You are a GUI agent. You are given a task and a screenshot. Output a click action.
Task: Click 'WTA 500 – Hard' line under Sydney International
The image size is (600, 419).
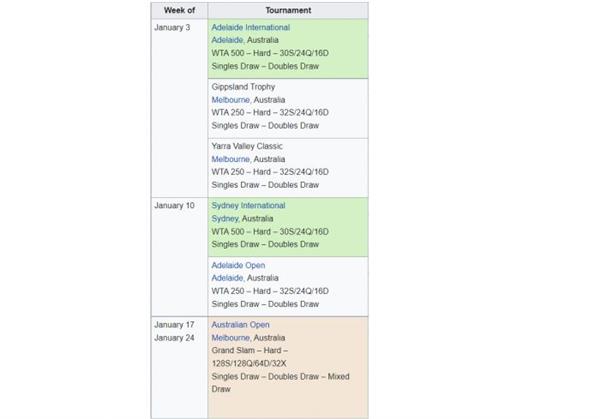coord(270,232)
